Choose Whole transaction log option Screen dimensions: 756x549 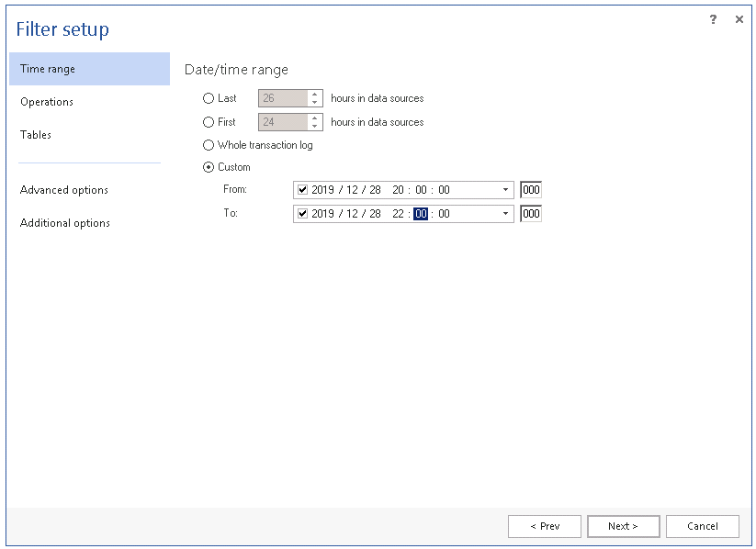click(209, 145)
